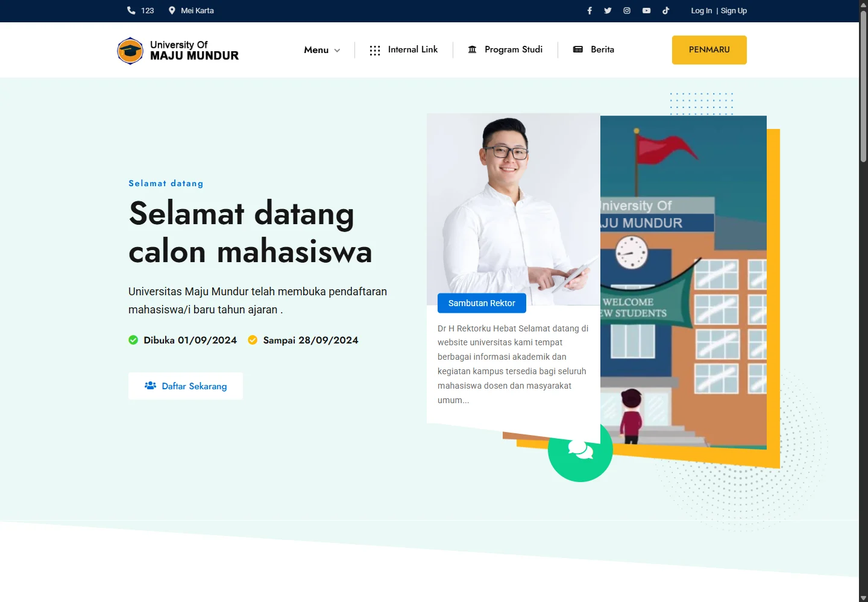Open the Log In link
Screen dimensions: 868x602
[x=701, y=11]
